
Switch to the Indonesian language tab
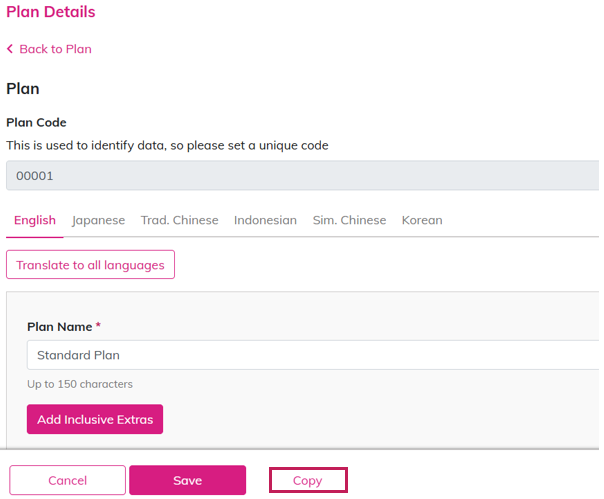265,220
